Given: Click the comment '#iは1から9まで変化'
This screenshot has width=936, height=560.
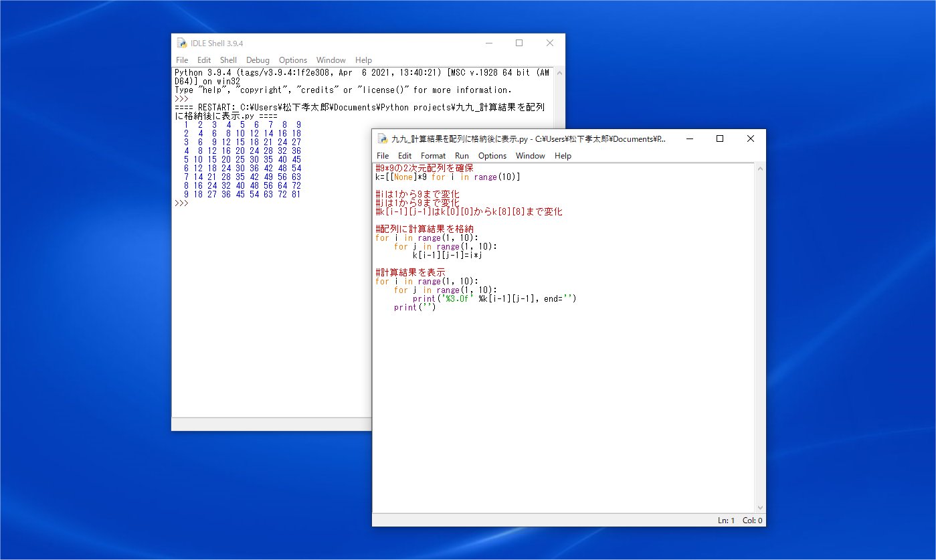Looking at the screenshot, I should pos(417,195).
